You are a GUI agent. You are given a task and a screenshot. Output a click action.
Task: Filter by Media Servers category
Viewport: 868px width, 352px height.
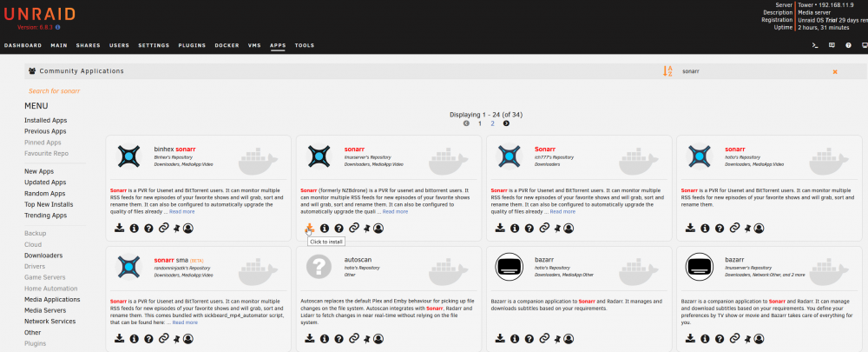(45, 310)
